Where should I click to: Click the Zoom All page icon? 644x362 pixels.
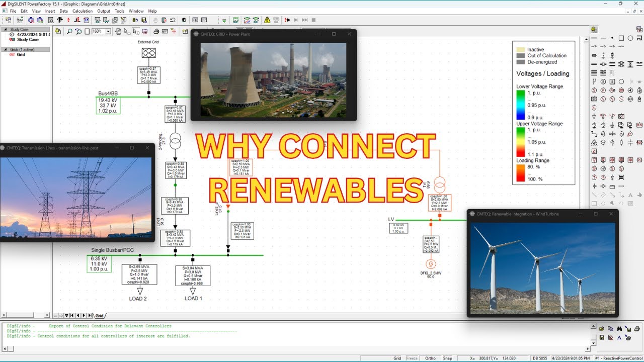click(x=87, y=31)
